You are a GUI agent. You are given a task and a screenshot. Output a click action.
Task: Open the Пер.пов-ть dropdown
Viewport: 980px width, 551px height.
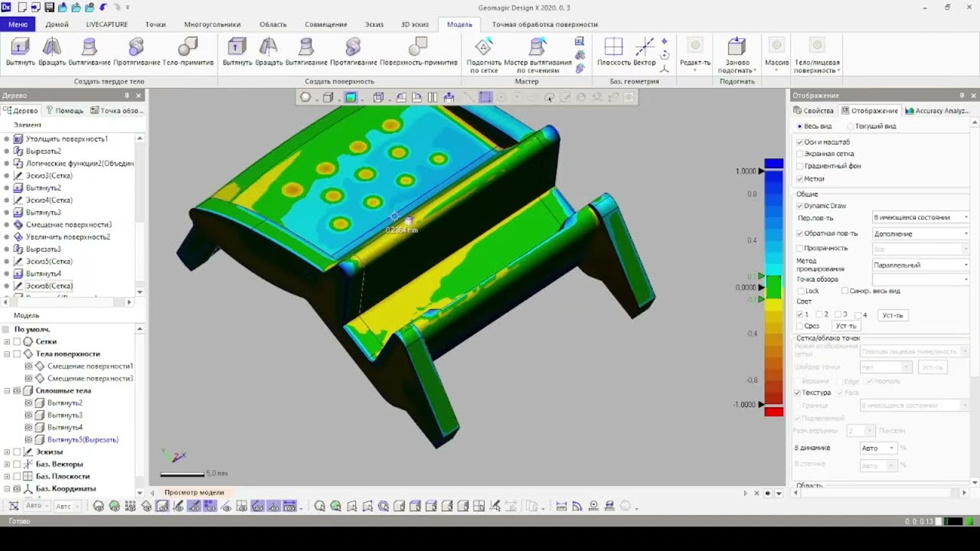[921, 217]
